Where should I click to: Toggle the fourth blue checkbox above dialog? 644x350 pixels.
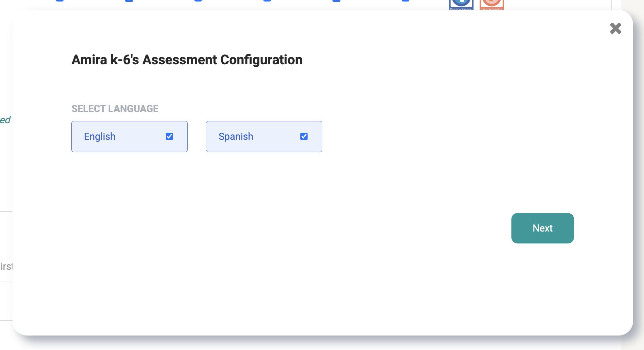coord(267,1)
